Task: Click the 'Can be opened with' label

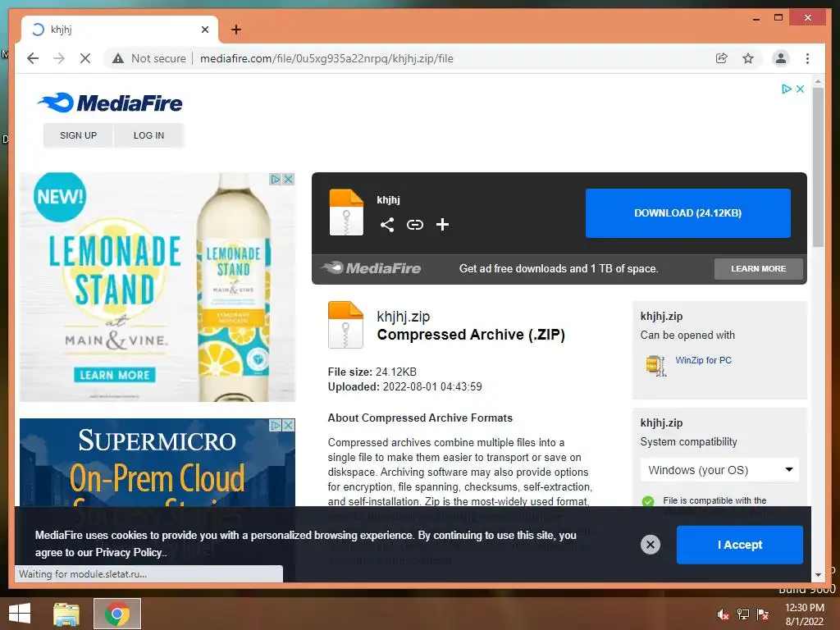Action: pos(687,336)
